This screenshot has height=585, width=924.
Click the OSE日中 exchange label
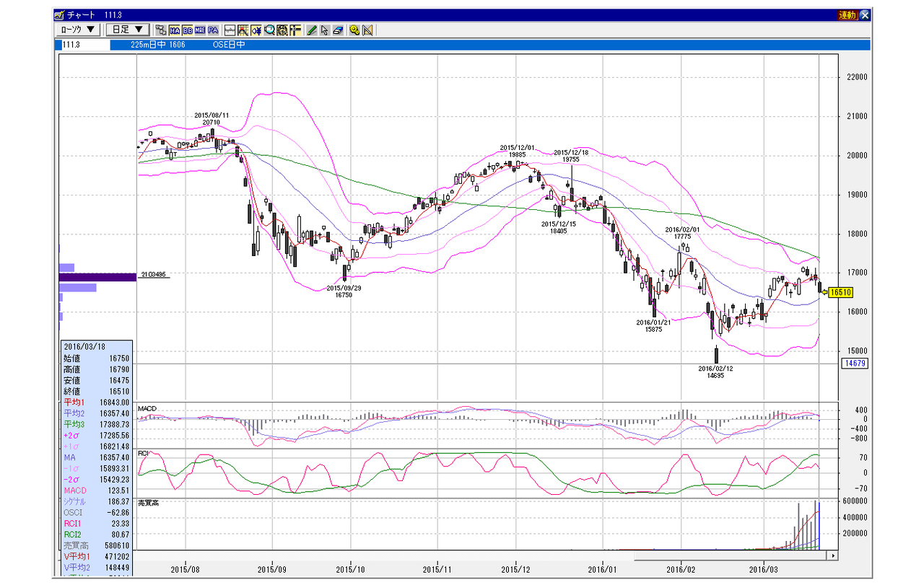click(x=227, y=45)
